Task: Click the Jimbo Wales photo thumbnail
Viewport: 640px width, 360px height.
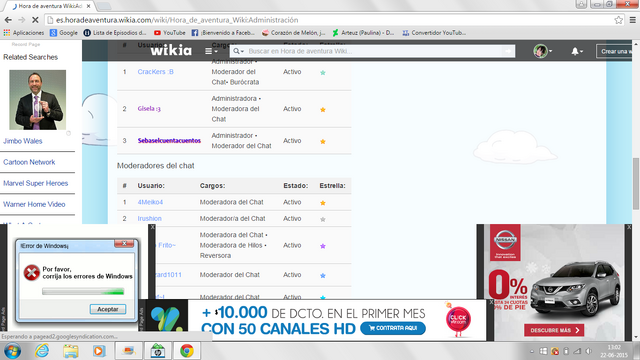Action: (38, 100)
